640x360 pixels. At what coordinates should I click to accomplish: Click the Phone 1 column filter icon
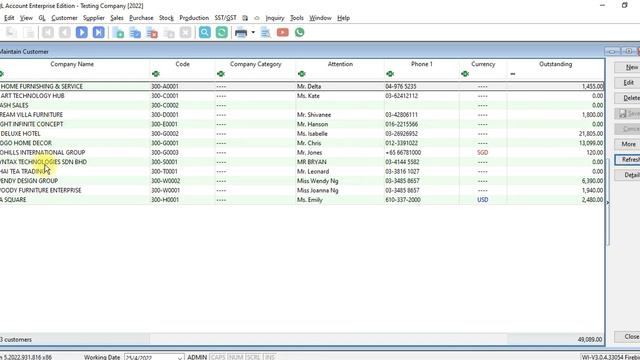[390, 74]
